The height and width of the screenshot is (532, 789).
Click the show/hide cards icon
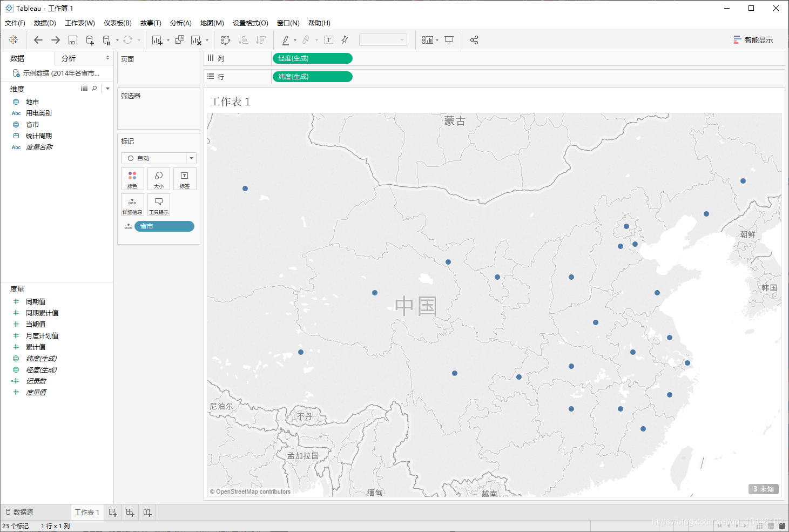[x=427, y=40]
